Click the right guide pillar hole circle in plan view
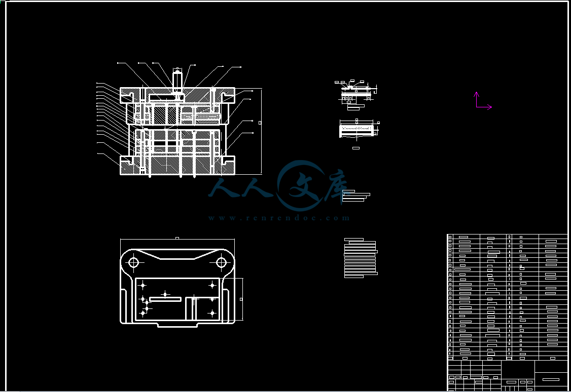 click(221, 262)
